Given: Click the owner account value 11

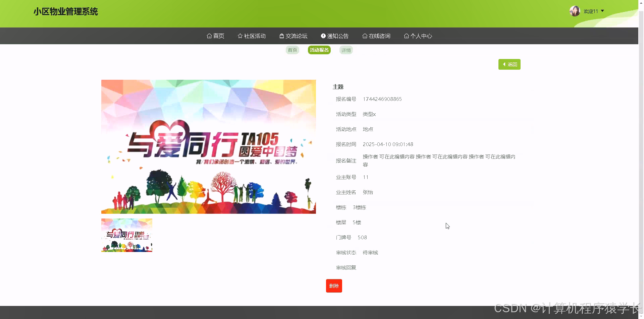Looking at the screenshot, I should [x=366, y=177].
